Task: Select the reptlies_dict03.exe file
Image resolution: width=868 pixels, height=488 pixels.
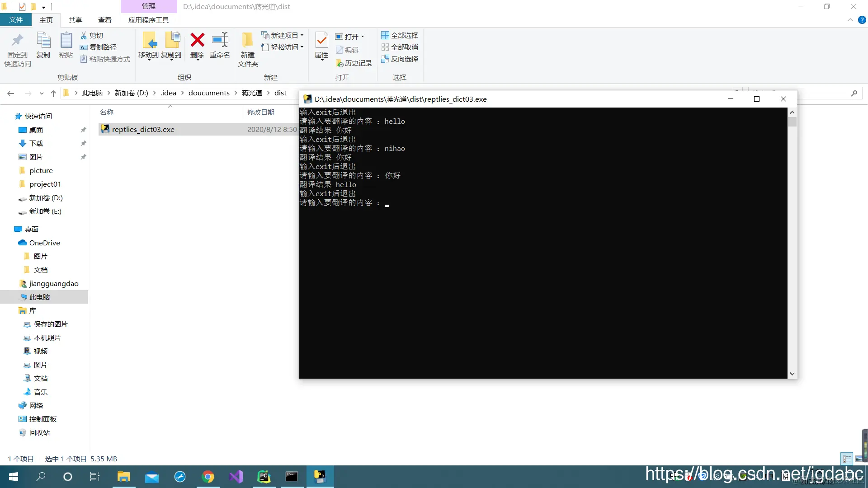Action: click(143, 129)
